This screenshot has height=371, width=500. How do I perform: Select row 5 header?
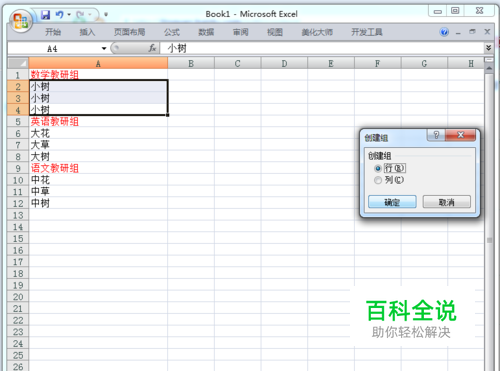tap(18, 122)
